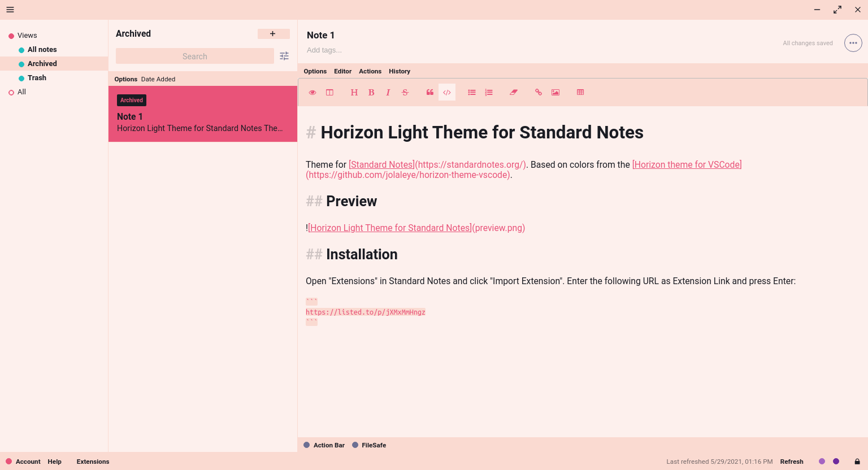This screenshot has width=868, height=470.
Task: Click the listed.to URL in code block
Action: 366,312
